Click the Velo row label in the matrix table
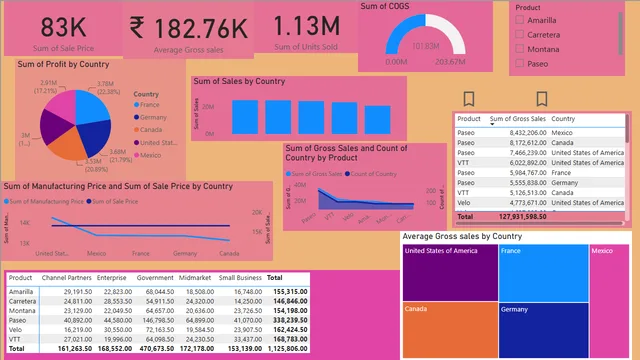 pos(16,330)
